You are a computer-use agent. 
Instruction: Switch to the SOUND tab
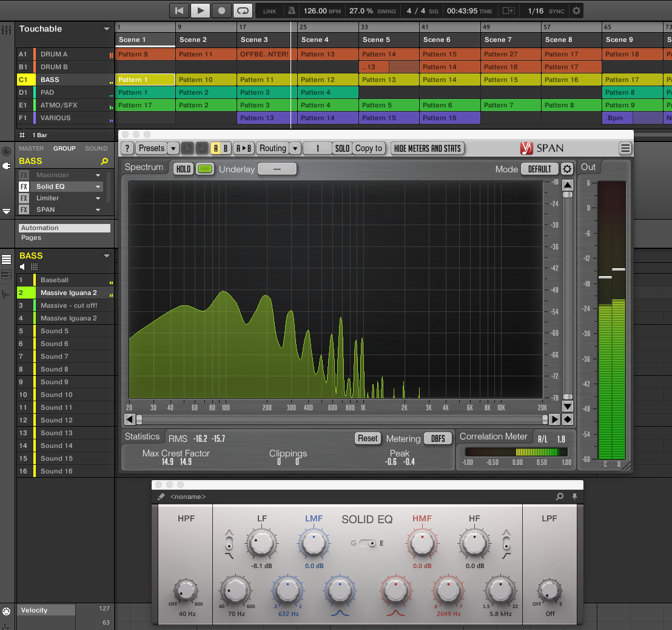pos(96,148)
